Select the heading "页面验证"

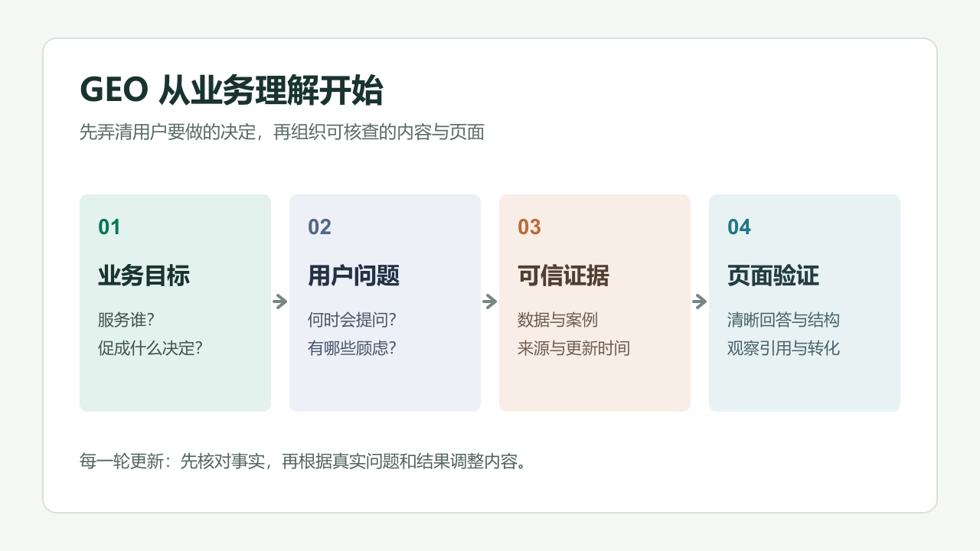[773, 275]
